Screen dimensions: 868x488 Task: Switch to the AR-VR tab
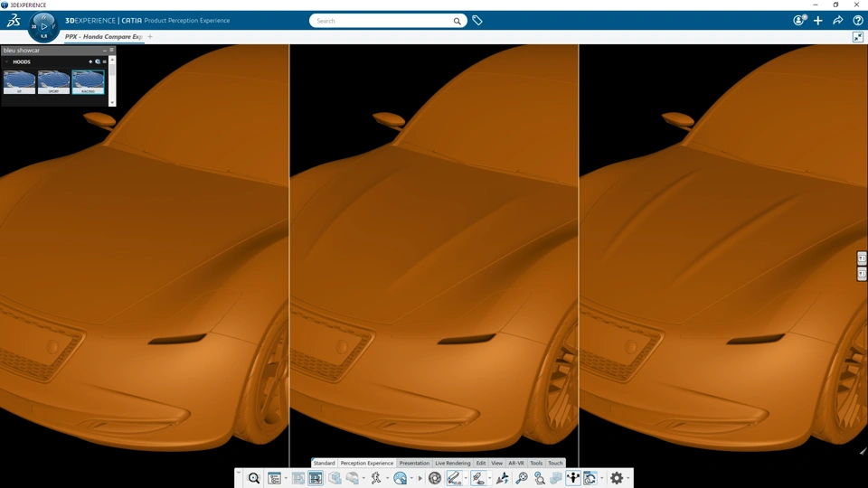tap(516, 463)
